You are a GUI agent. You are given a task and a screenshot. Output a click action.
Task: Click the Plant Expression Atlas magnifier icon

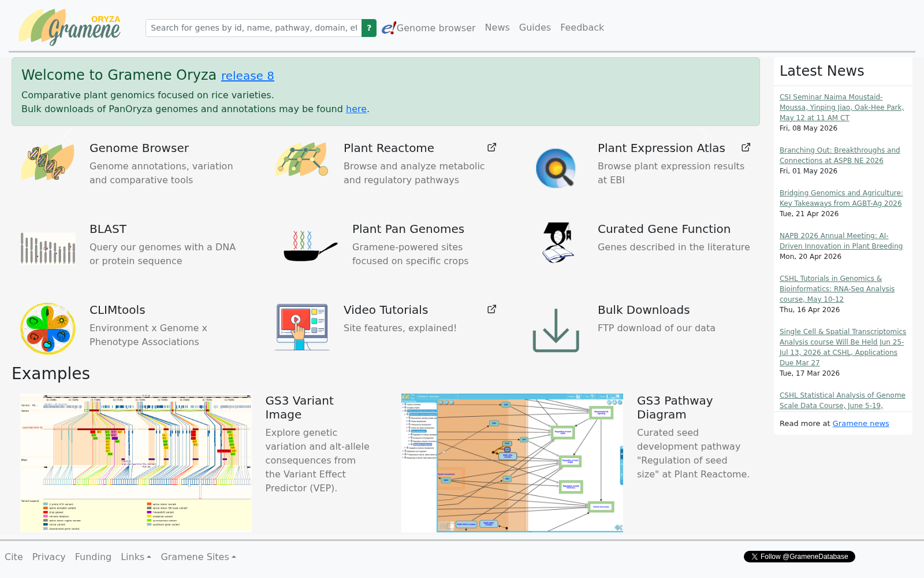(x=556, y=168)
